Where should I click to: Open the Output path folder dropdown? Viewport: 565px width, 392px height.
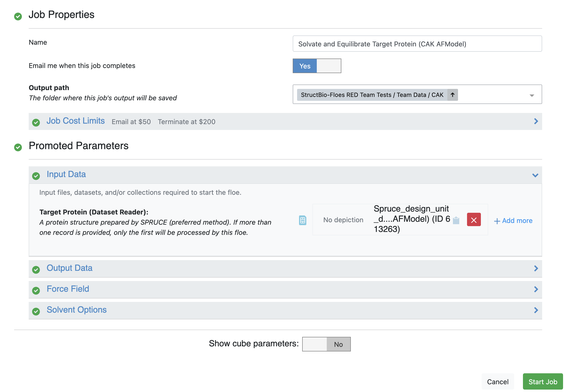click(x=531, y=95)
